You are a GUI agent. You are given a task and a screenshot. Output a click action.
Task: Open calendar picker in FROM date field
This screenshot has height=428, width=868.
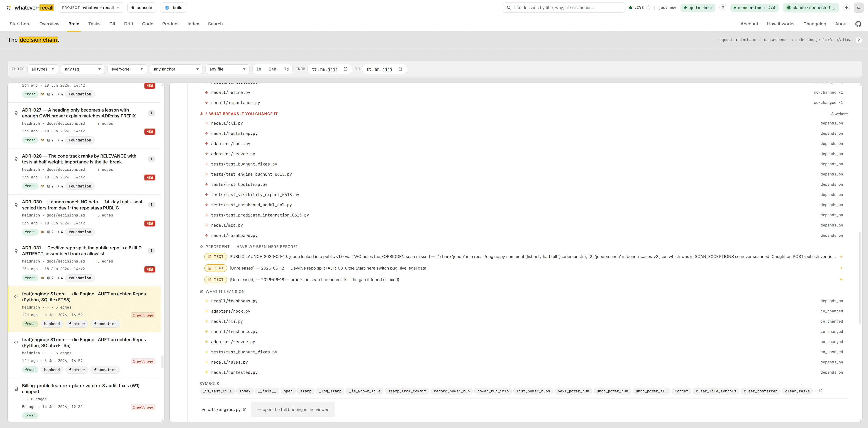345,69
